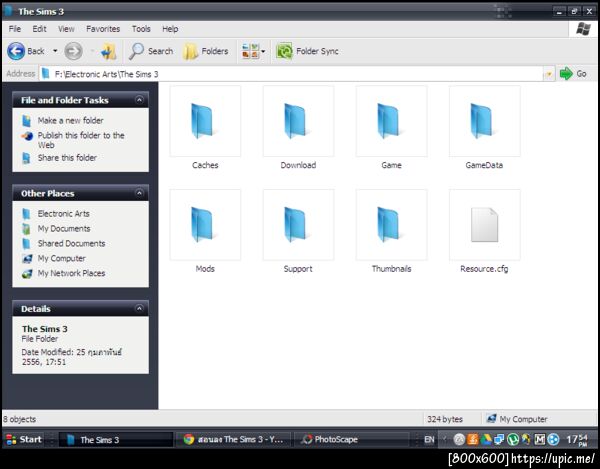Click the network connection tray icon
This screenshot has width=600, height=469.
tap(499, 440)
